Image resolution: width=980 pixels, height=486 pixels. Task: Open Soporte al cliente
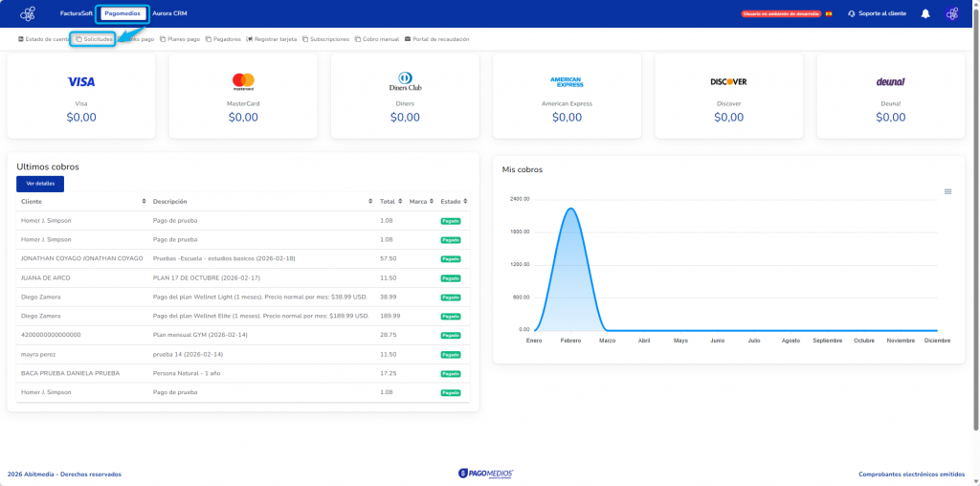click(877, 13)
